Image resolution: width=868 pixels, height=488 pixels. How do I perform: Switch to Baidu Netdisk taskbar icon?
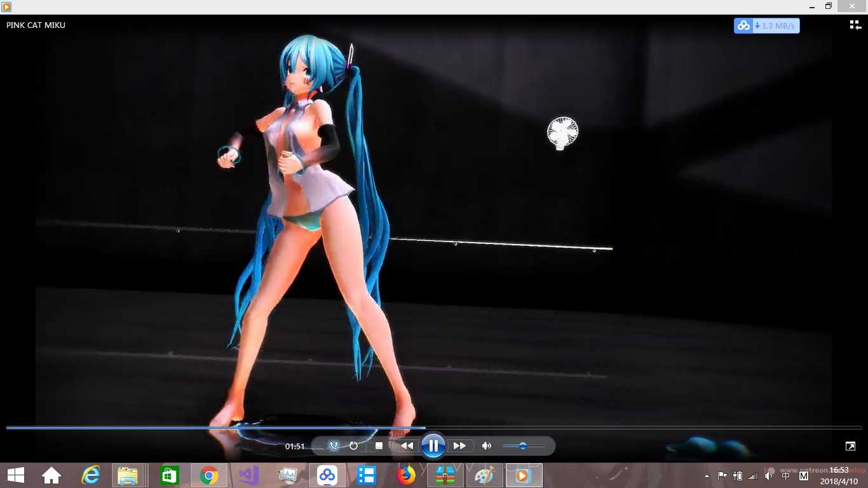(327, 475)
